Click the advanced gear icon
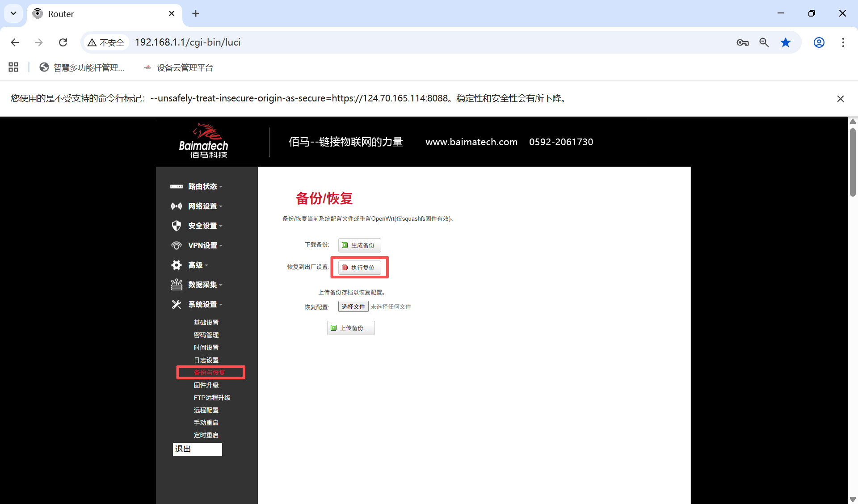Screen dimensions: 858x504 tap(177, 265)
